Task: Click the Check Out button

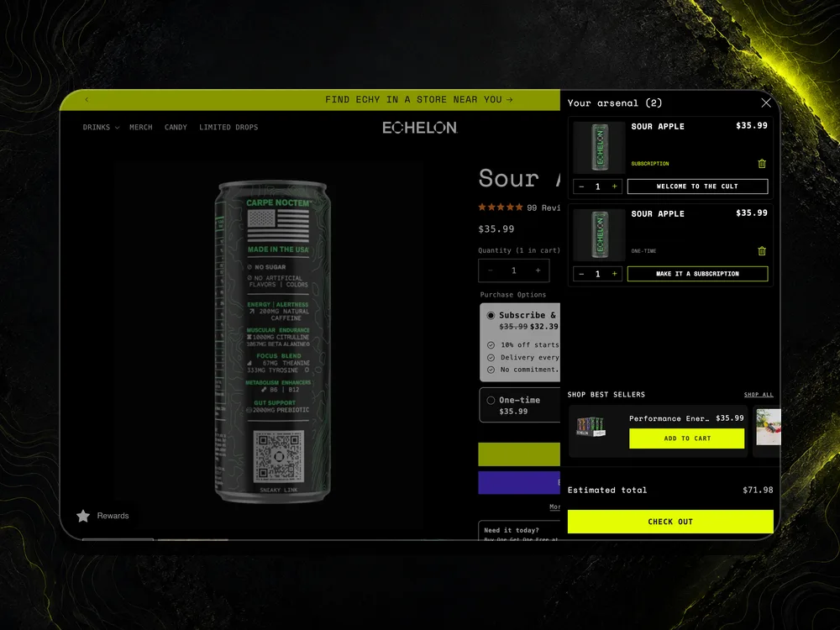Action: click(x=670, y=522)
